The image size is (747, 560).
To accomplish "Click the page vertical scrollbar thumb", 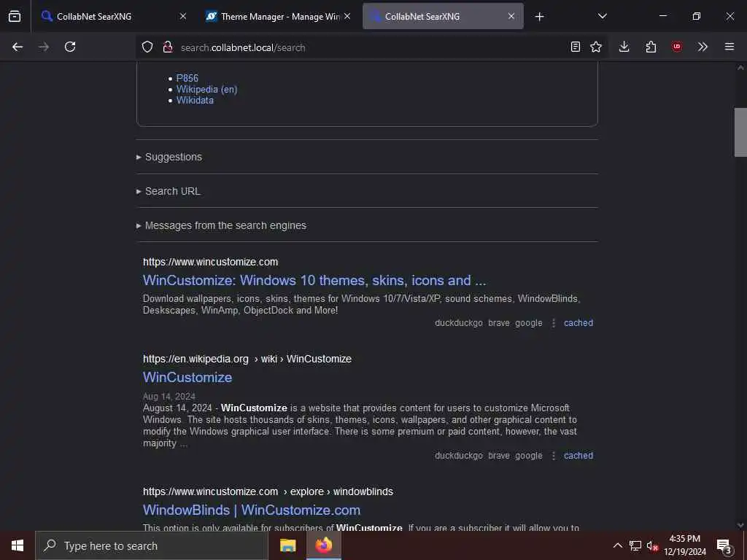I will click(740, 132).
